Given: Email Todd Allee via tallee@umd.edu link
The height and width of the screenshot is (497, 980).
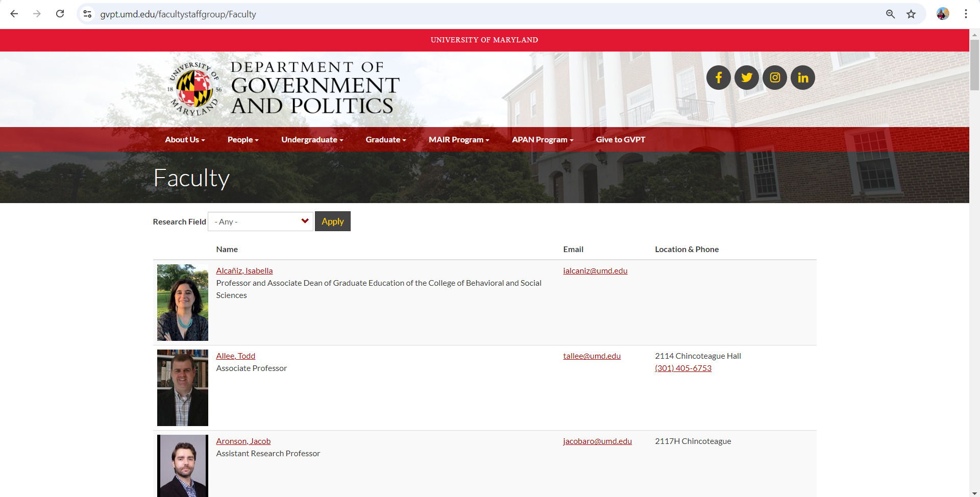Looking at the screenshot, I should [x=592, y=356].
